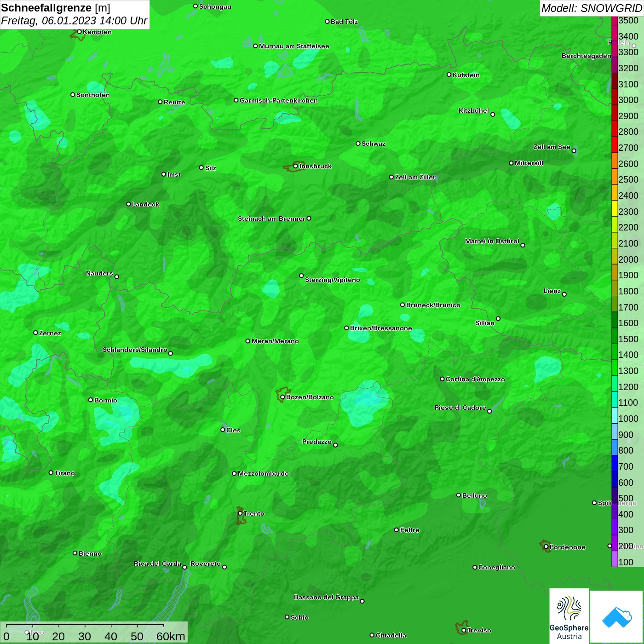Select the Kempten city marker
The width and height of the screenshot is (644, 644).
point(79,32)
